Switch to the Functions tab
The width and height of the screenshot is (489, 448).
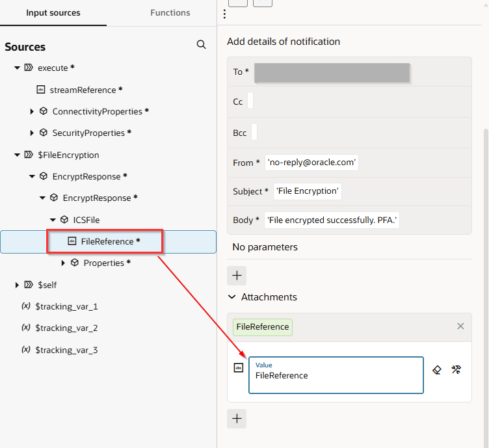170,13
